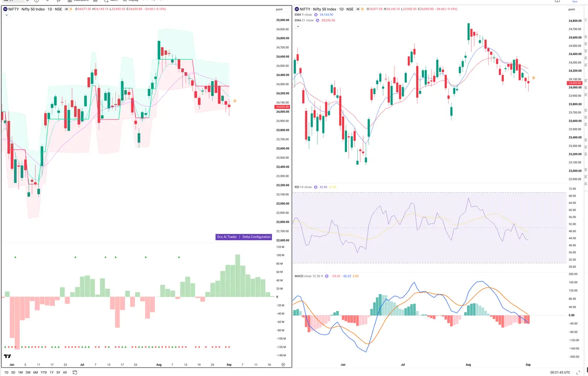
Task: Open the left chart's point scale unit label
Action: [279, 9]
